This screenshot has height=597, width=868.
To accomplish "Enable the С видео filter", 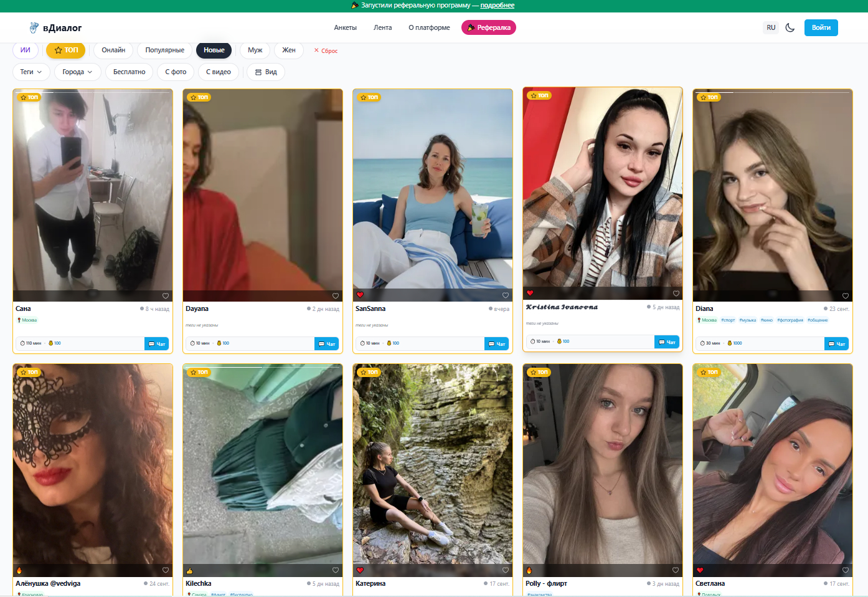I will coord(219,72).
